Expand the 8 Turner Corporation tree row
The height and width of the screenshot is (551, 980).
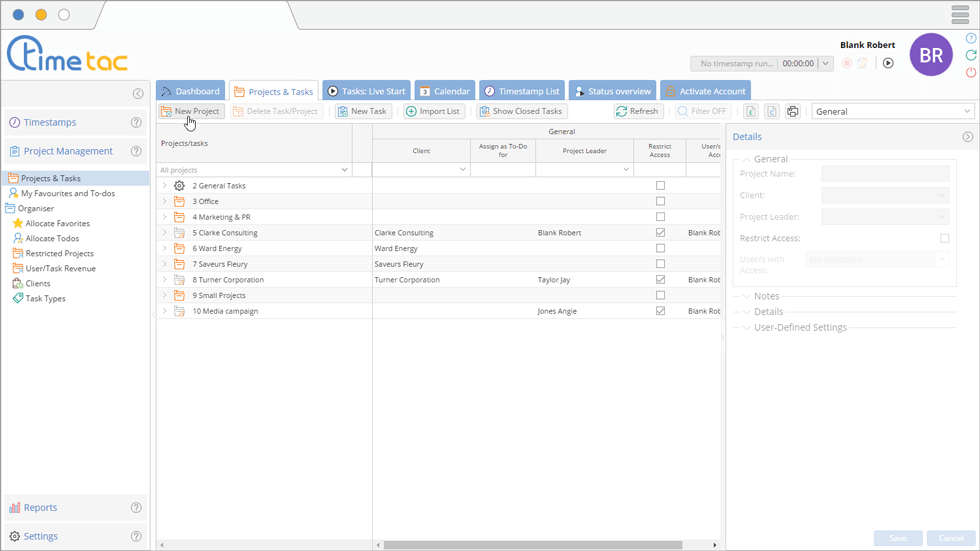point(164,279)
